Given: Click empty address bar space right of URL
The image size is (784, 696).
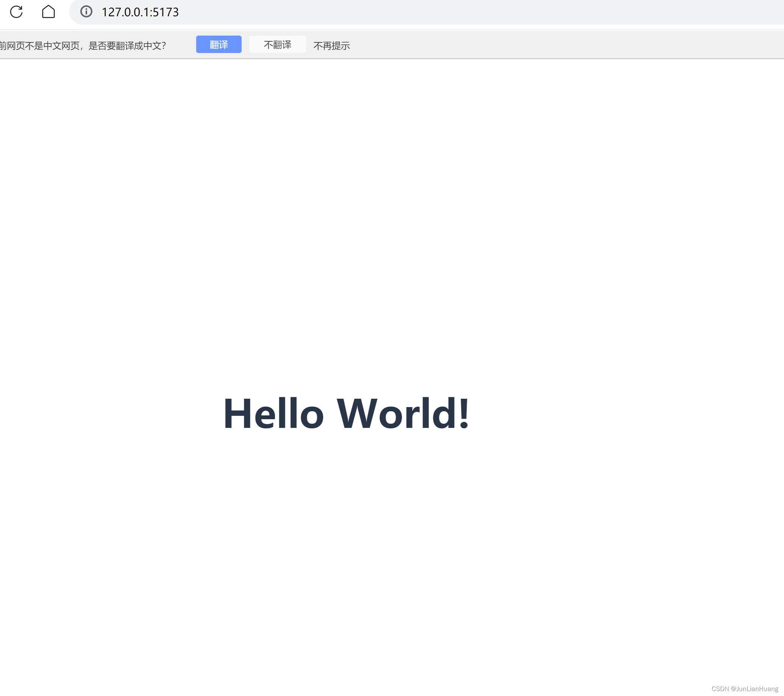Looking at the screenshot, I should (460, 12).
